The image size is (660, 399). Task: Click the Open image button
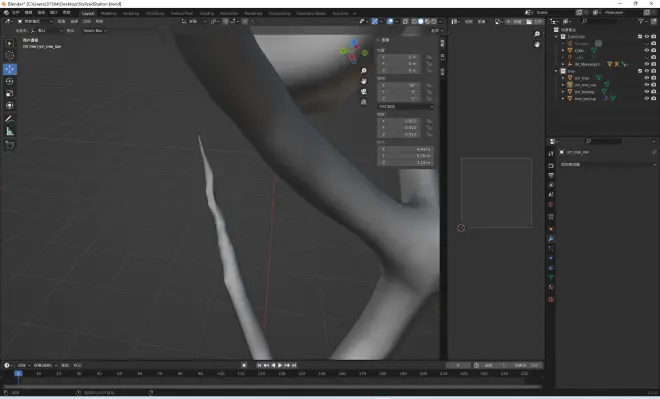pos(535,21)
